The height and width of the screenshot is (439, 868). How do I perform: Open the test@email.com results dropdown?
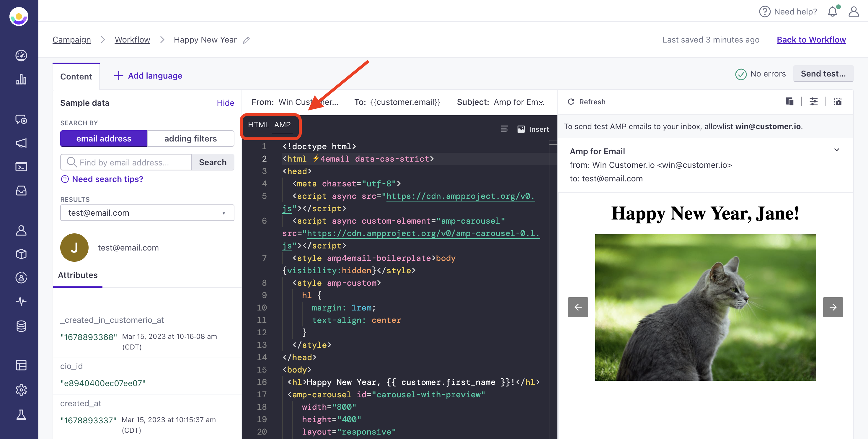coord(147,213)
